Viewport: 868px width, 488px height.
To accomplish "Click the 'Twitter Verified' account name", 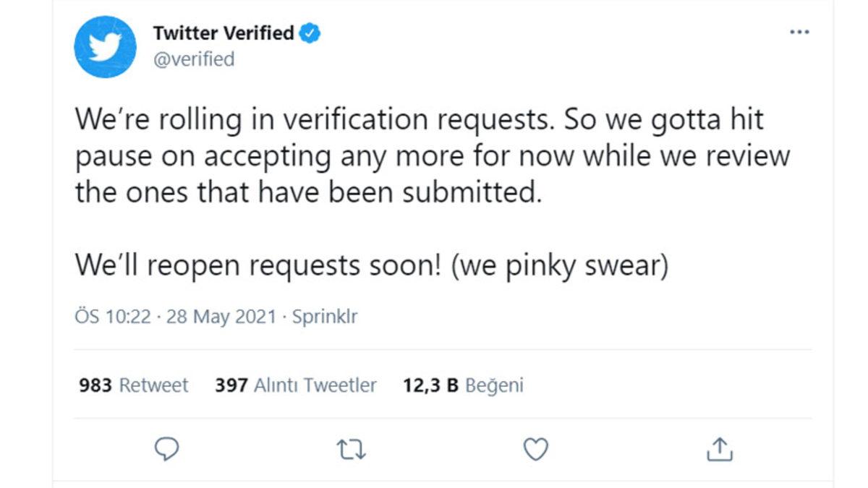I will click(x=221, y=32).
